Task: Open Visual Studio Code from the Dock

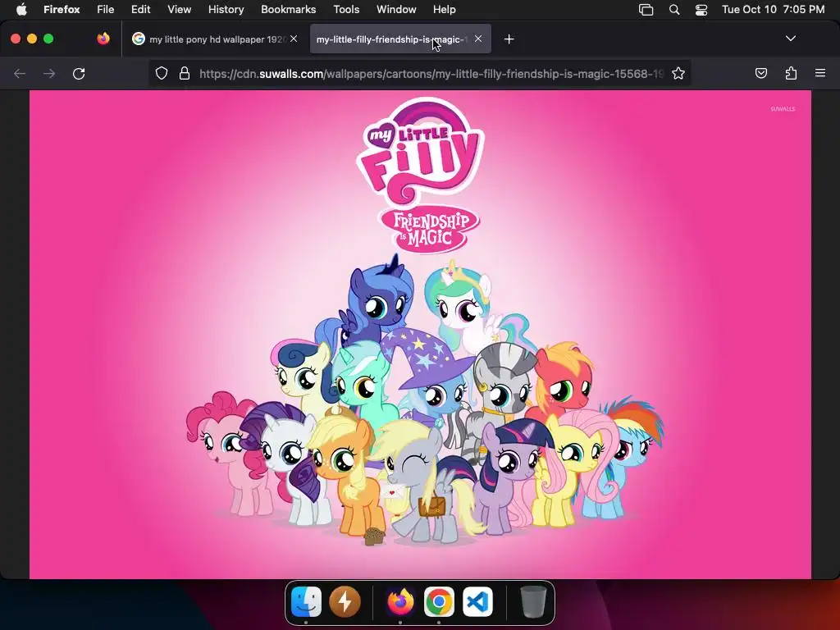Action: 478,601
